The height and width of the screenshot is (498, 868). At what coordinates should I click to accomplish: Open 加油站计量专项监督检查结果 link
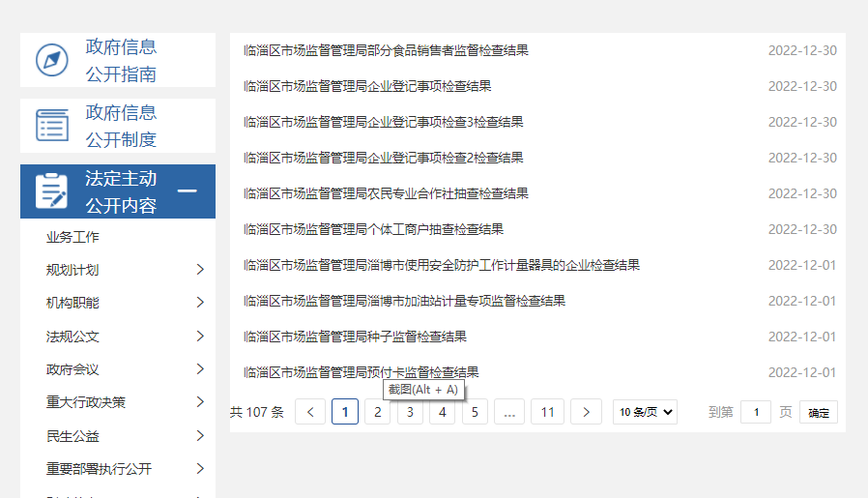tap(404, 301)
